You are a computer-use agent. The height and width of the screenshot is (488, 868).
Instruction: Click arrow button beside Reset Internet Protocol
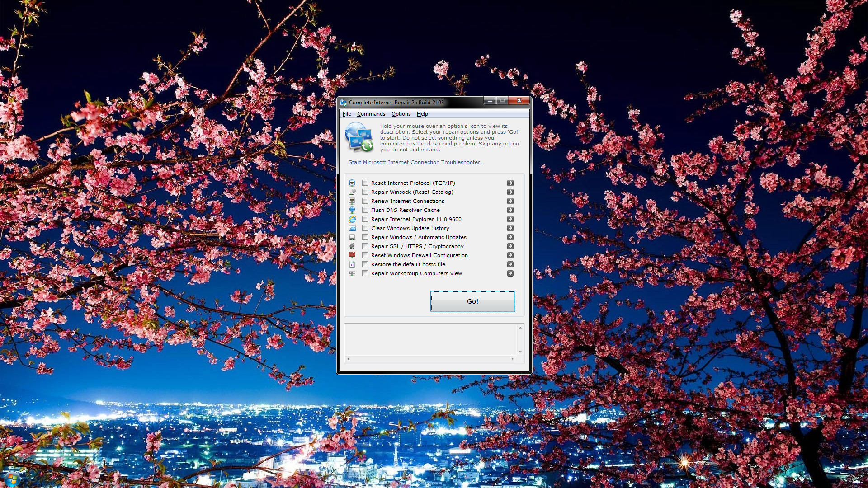(510, 183)
